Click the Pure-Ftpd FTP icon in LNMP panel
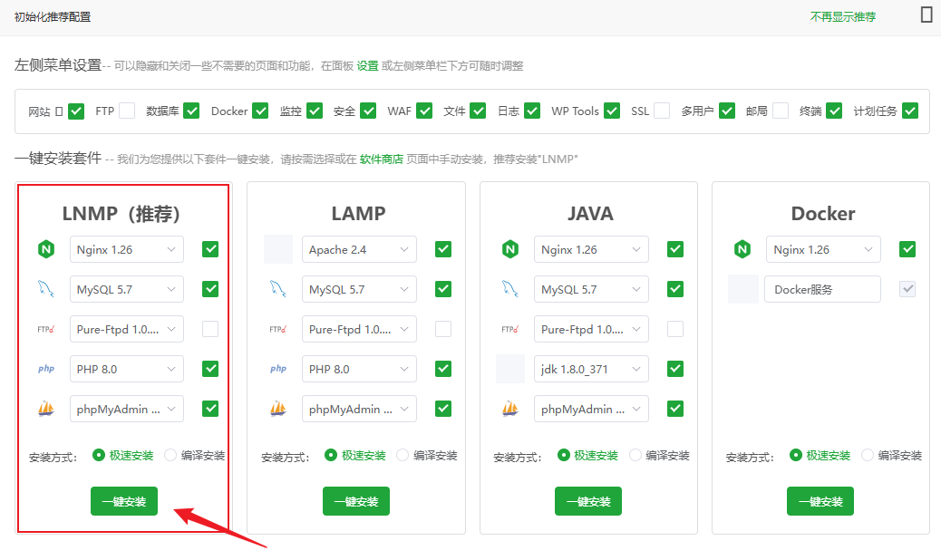This screenshot has width=941, height=560. click(x=45, y=329)
